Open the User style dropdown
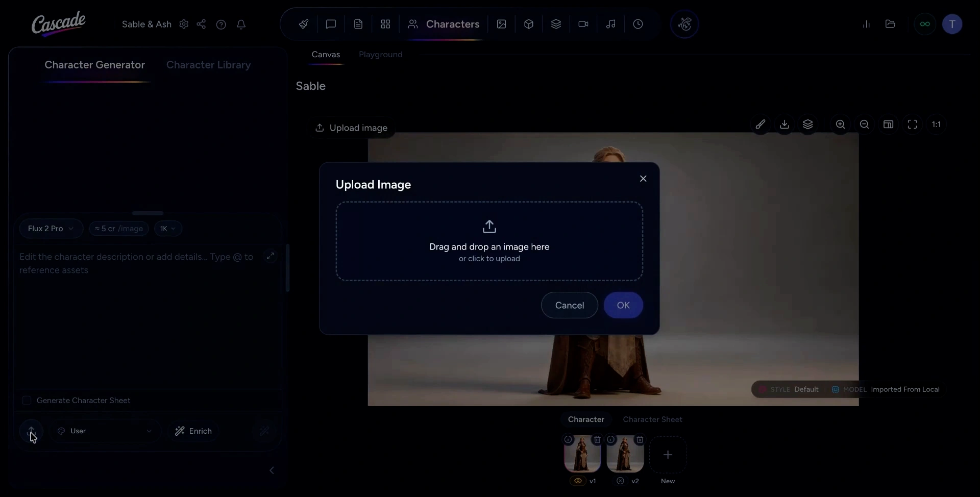980x497 pixels. (x=105, y=431)
